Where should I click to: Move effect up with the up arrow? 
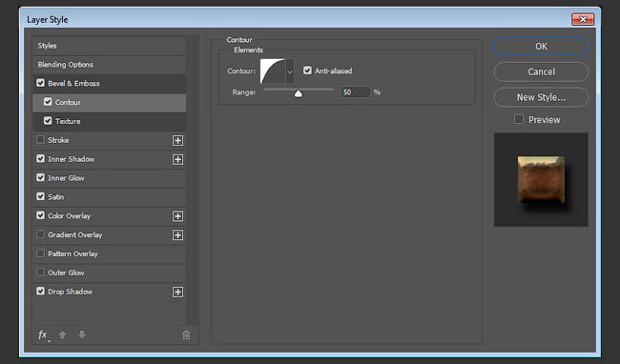coord(62,334)
